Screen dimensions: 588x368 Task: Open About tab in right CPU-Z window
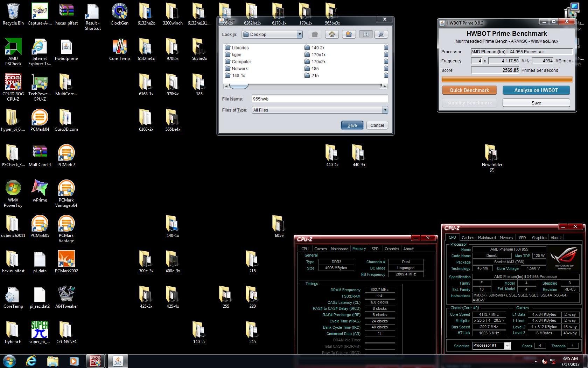coord(556,238)
